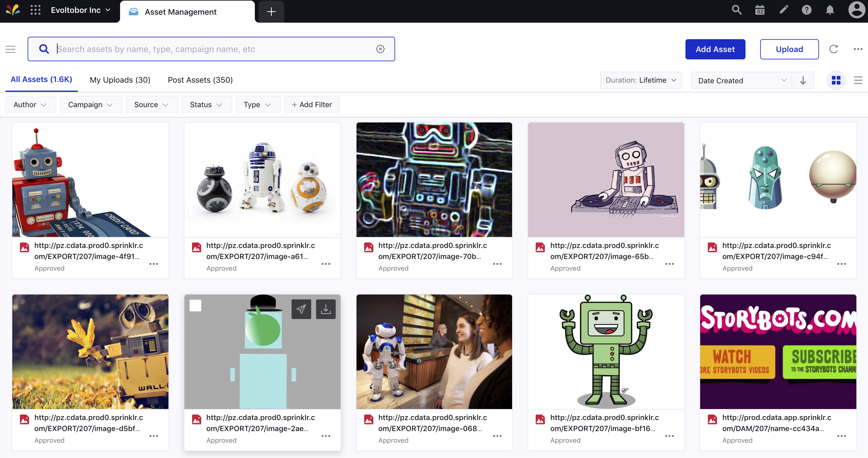Open the DJ robot thumbnail
Viewport: 868px width, 458px height.
pyautogui.click(x=606, y=179)
